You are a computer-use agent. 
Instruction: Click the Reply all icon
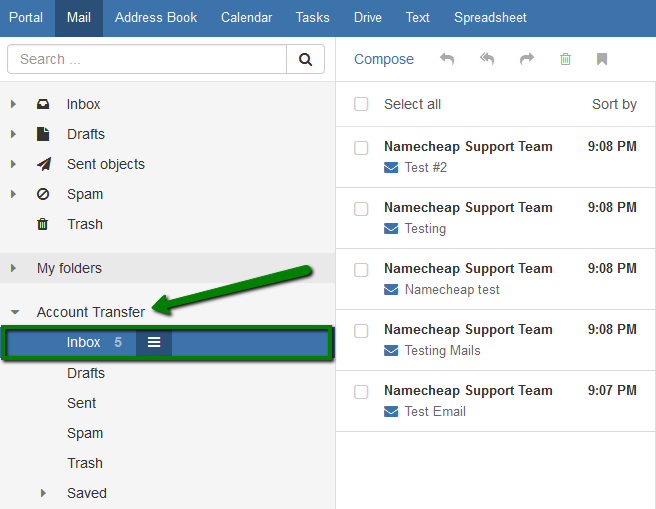pyautogui.click(x=487, y=59)
